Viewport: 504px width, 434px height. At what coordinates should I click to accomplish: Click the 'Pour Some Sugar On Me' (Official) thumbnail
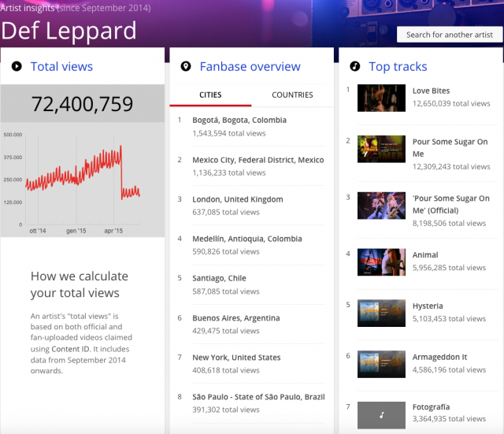pyautogui.click(x=381, y=205)
